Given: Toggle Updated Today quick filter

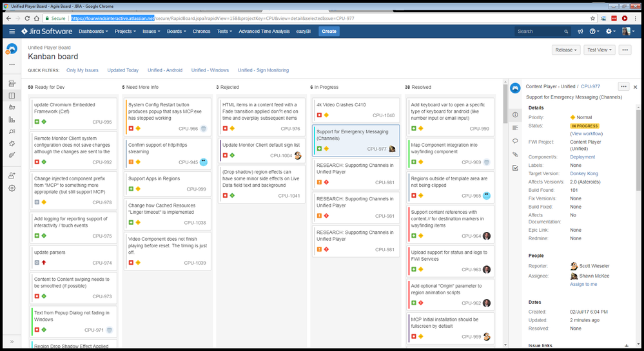Looking at the screenshot, I should [x=122, y=70].
